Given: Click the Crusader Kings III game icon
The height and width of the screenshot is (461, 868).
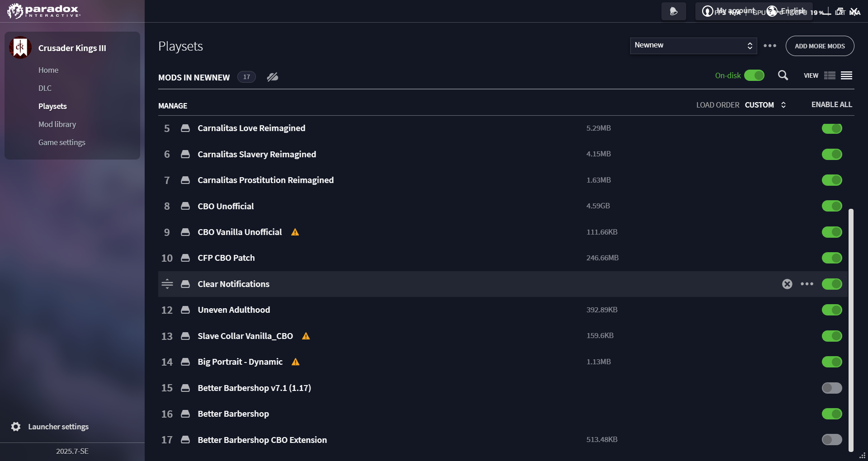Looking at the screenshot, I should (20, 47).
